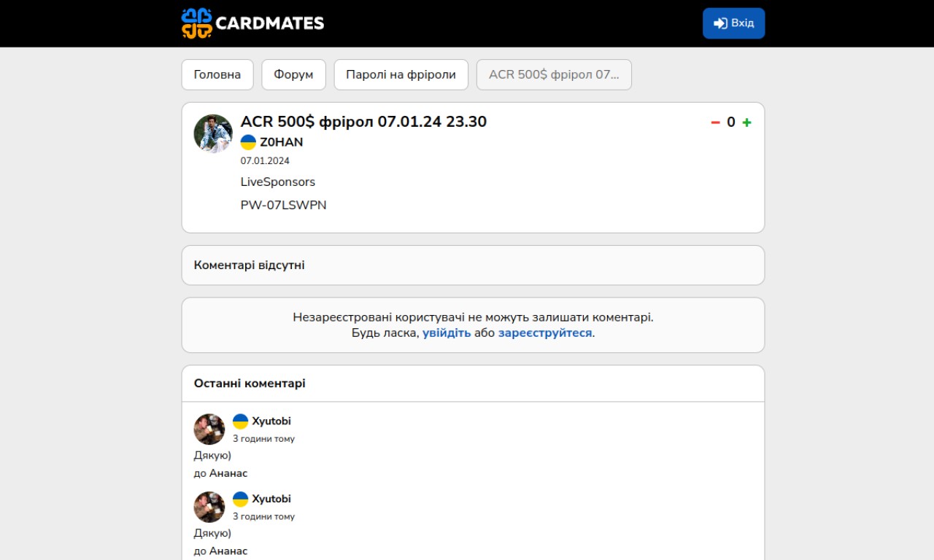Click Останні коментарі heading
The width and height of the screenshot is (934, 560).
[x=250, y=383]
